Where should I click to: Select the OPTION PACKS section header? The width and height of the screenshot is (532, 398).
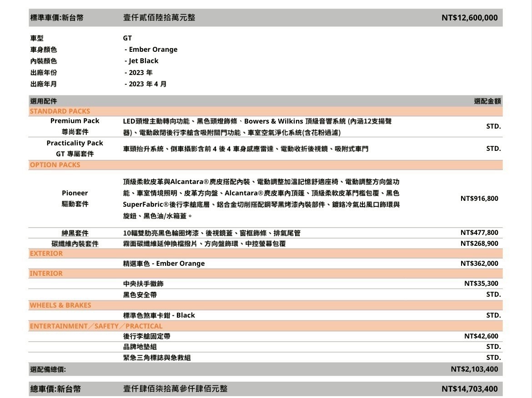pyautogui.click(x=55, y=165)
